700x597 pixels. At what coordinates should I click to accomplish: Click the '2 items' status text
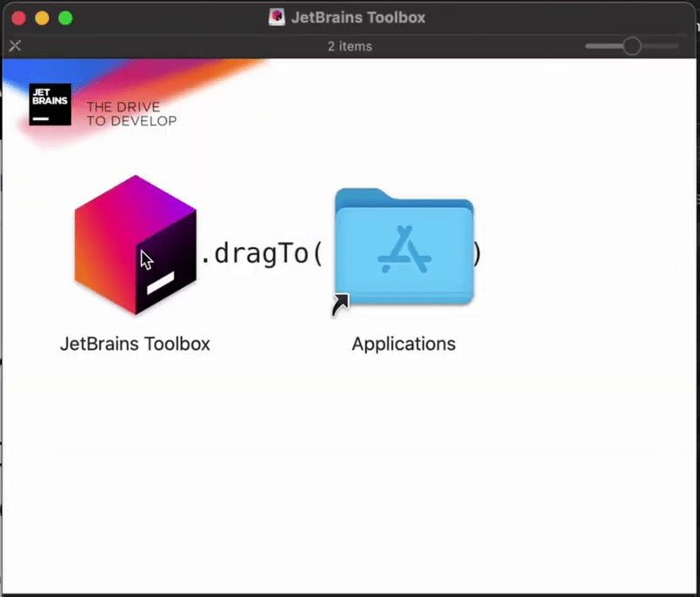[350, 46]
